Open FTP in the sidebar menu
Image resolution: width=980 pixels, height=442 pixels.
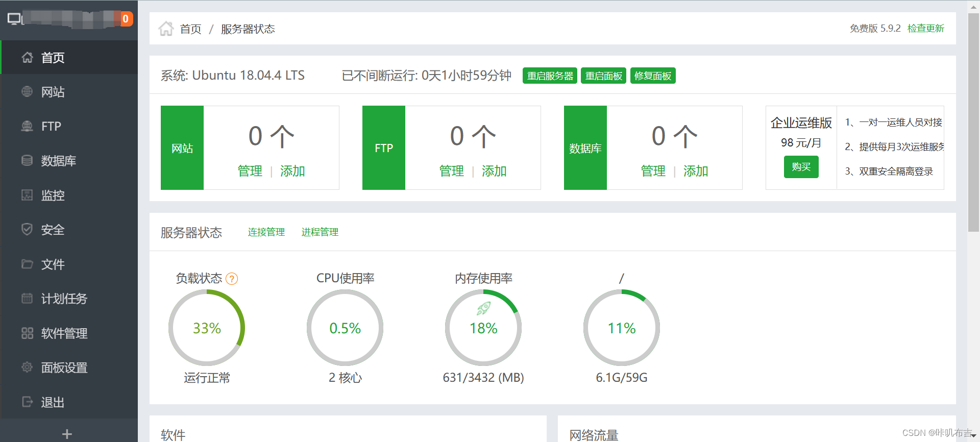(69, 126)
